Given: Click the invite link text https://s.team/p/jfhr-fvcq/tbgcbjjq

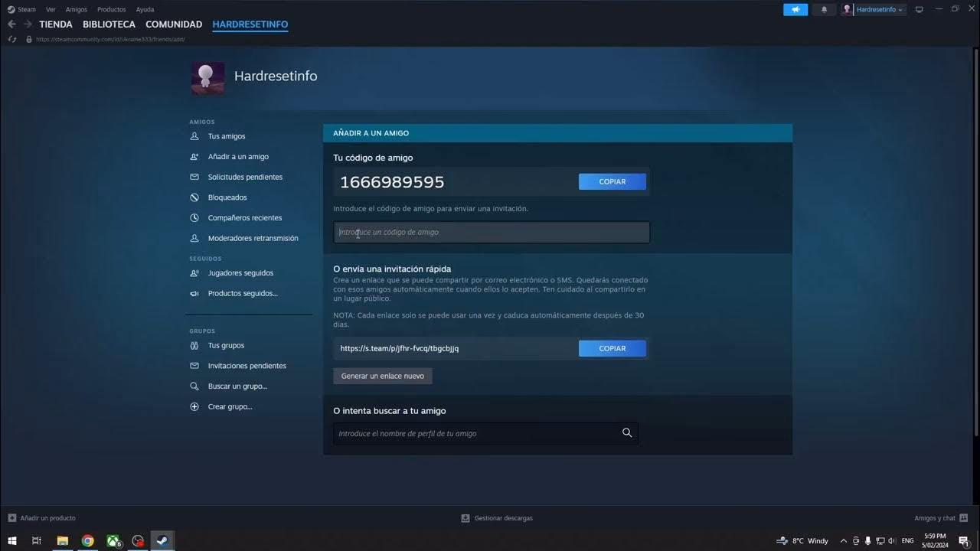Looking at the screenshot, I should pos(400,348).
